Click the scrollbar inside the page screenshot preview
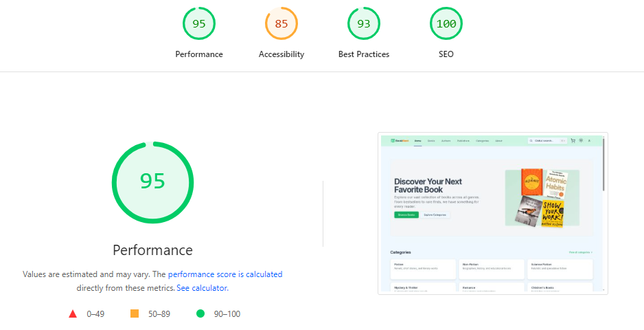This screenshot has height=330, width=644. tap(603, 165)
